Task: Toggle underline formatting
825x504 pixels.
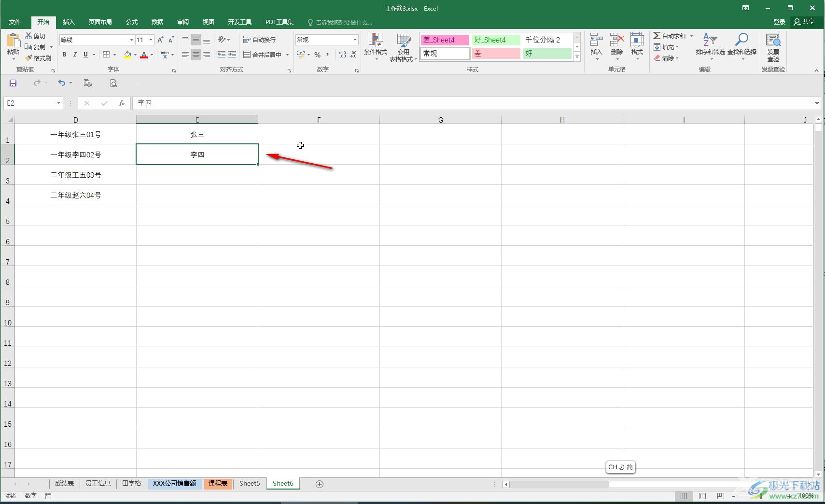Action: point(85,55)
